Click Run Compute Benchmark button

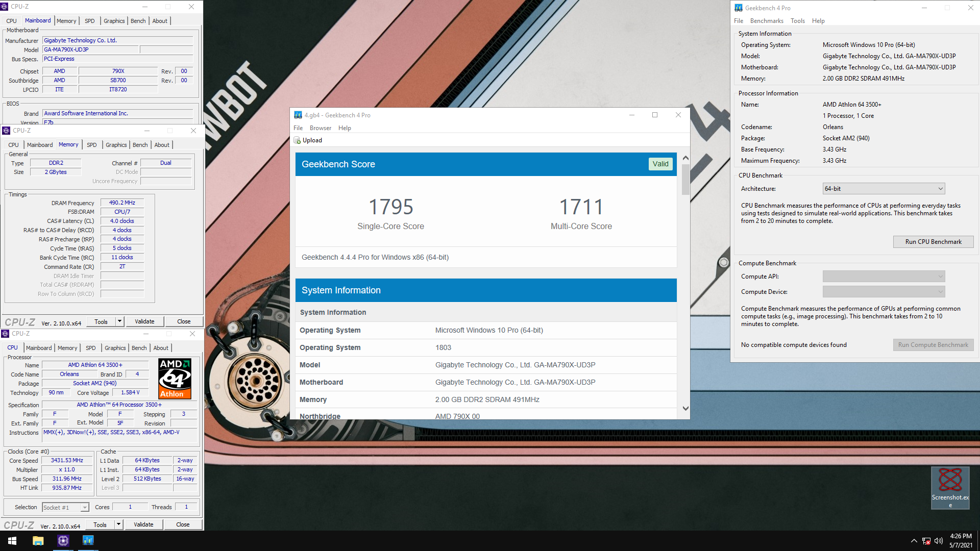[x=933, y=345]
